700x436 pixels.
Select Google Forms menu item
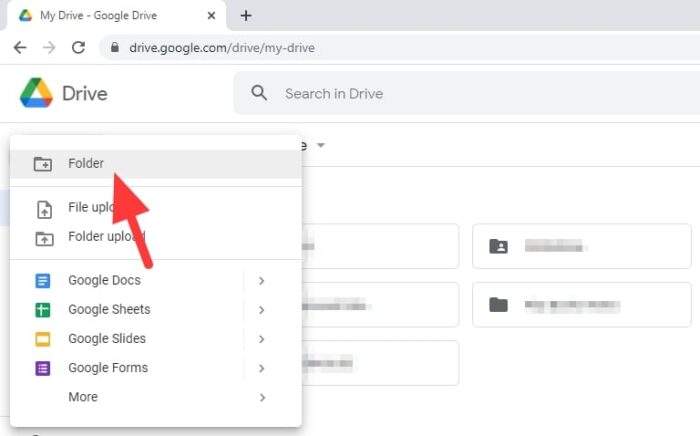[156, 368]
